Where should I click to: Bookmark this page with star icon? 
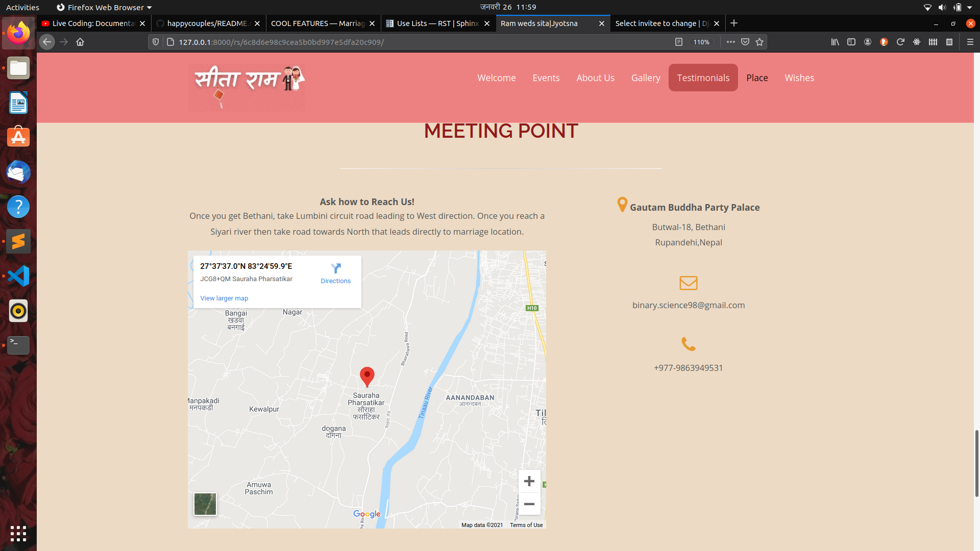tap(759, 42)
